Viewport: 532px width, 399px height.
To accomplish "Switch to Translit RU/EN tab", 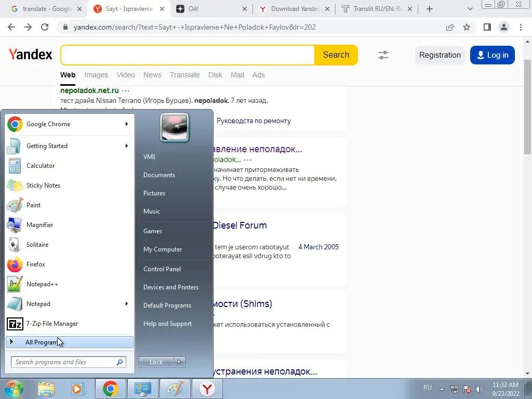I will (377, 9).
